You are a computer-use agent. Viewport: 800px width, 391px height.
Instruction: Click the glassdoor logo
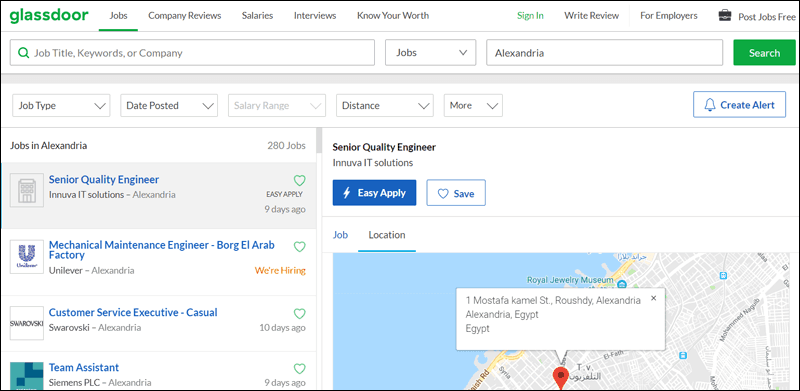pos(49,15)
